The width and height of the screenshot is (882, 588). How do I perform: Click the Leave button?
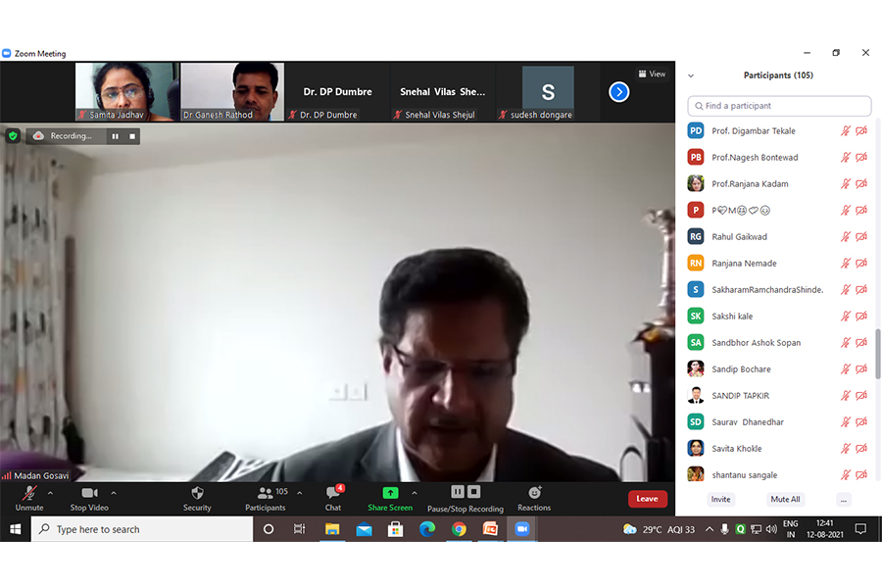click(647, 499)
